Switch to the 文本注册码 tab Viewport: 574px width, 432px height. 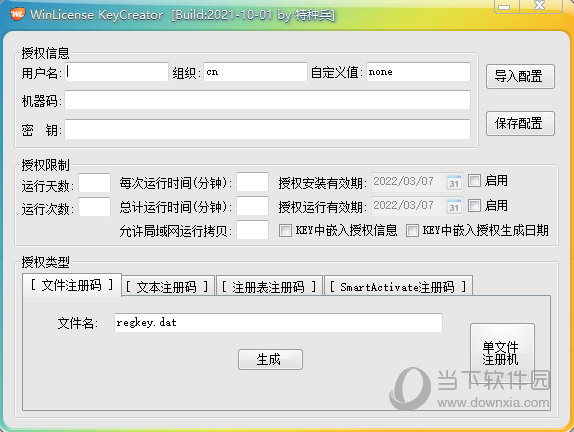pos(167,287)
